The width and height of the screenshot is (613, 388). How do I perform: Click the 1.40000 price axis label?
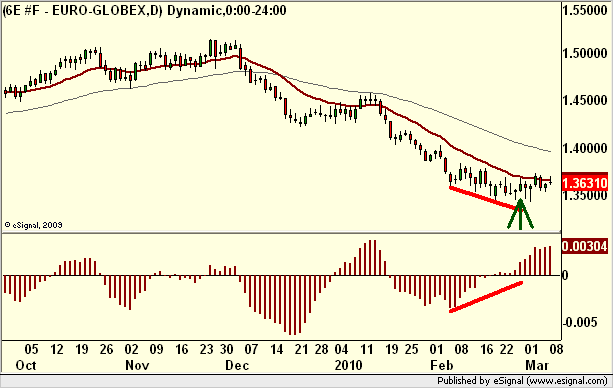tap(585, 148)
